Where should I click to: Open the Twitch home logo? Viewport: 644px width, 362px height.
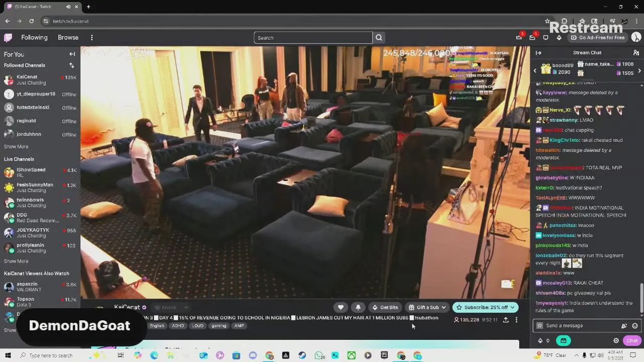click(x=8, y=38)
